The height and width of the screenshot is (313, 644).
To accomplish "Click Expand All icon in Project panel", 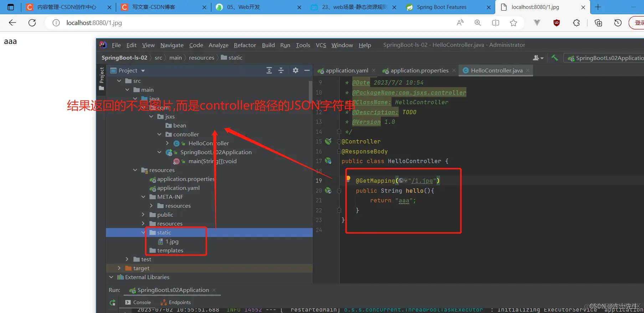I will click(x=269, y=70).
